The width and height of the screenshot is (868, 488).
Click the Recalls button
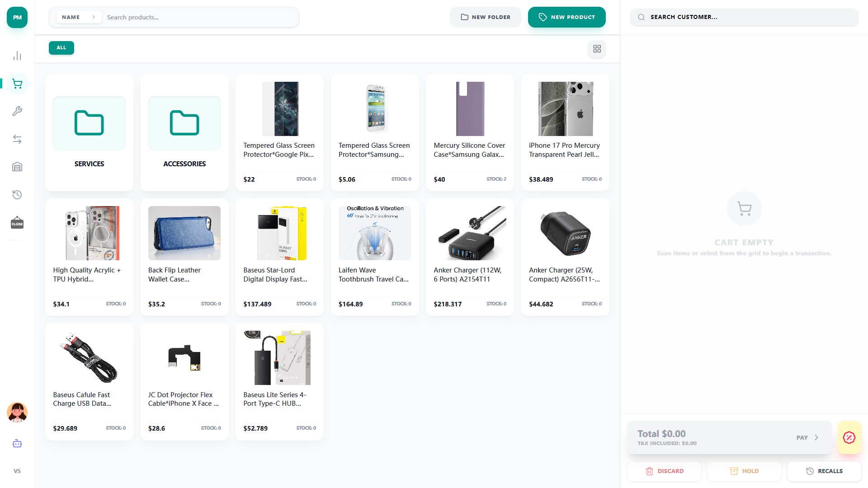click(824, 471)
